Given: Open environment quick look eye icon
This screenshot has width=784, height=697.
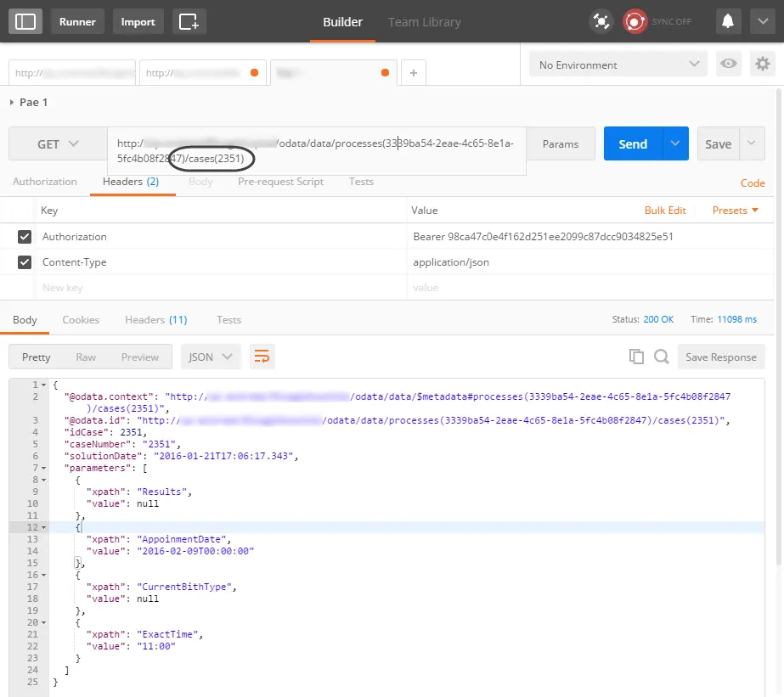Looking at the screenshot, I should 729,64.
